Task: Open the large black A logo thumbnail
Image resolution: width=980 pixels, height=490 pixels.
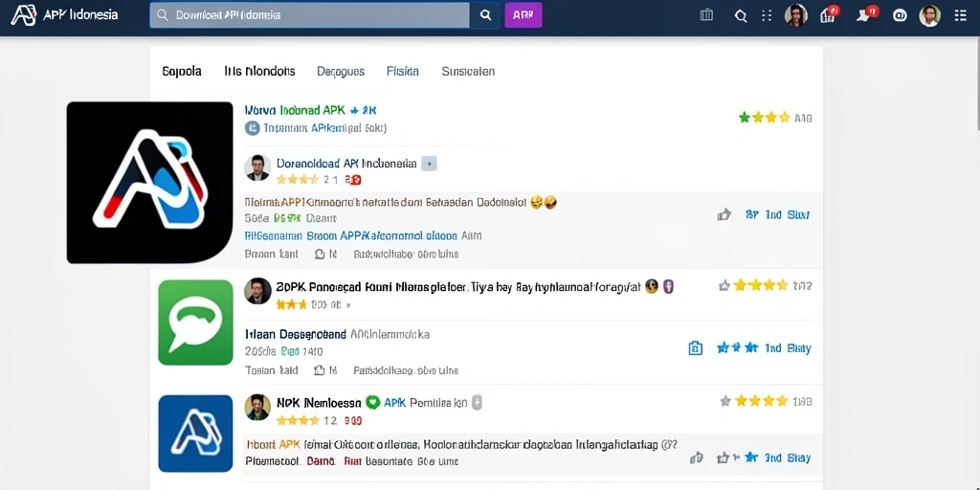Action: click(x=150, y=182)
